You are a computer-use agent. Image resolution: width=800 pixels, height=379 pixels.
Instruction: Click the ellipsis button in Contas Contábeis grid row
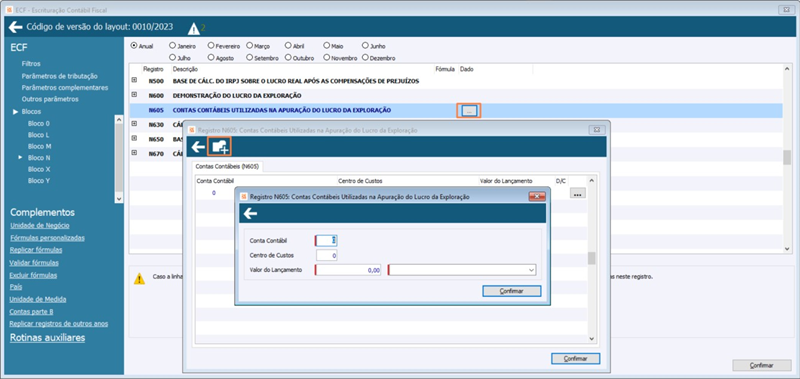[578, 193]
